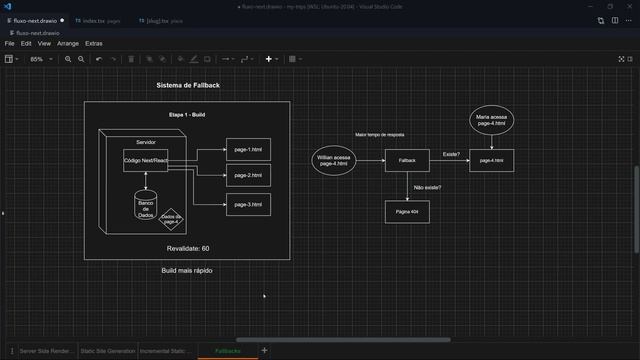Select the 'Não existe?' edge label

pos(427,188)
